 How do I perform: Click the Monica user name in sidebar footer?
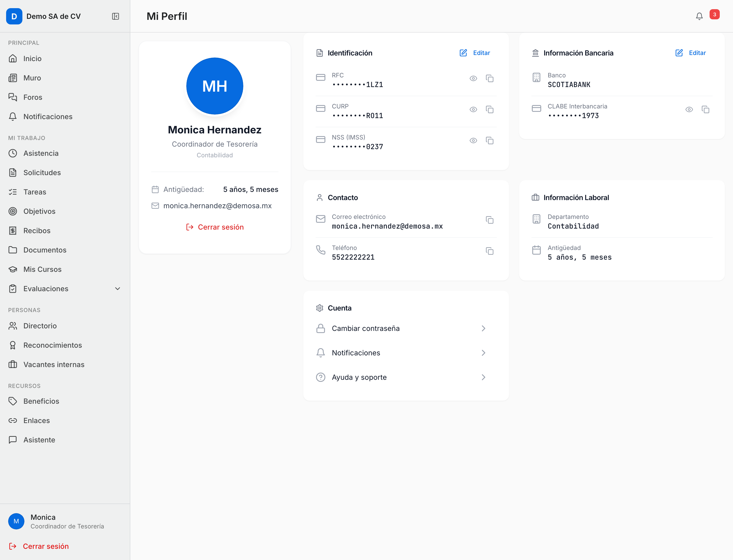pos(43,517)
